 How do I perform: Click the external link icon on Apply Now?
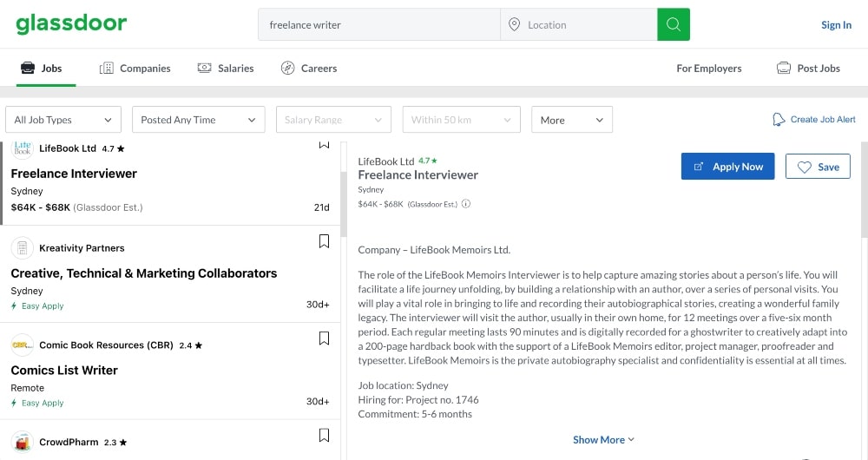point(699,167)
